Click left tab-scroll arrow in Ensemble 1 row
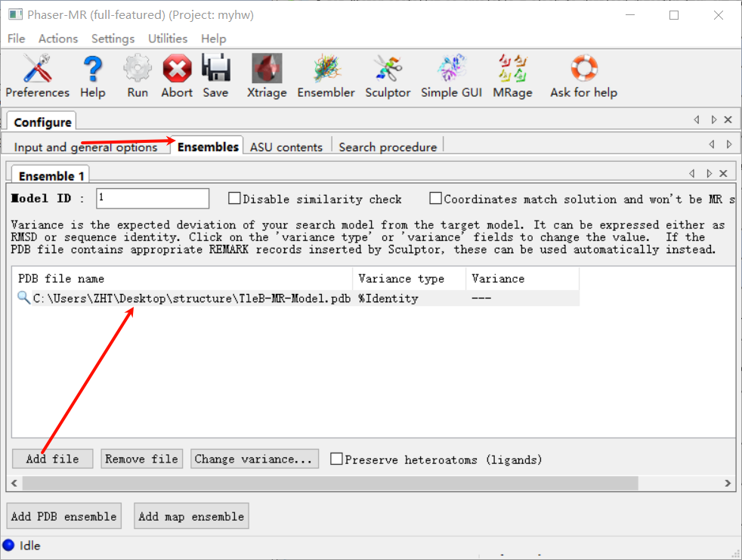The height and width of the screenshot is (560, 742). pos(692,173)
